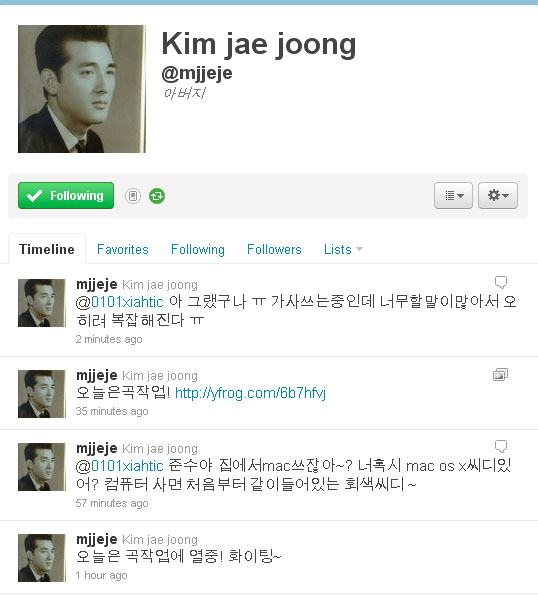The image size is (538, 596).
Task: Click the avatar on the first tweet
Action: pos(42,303)
